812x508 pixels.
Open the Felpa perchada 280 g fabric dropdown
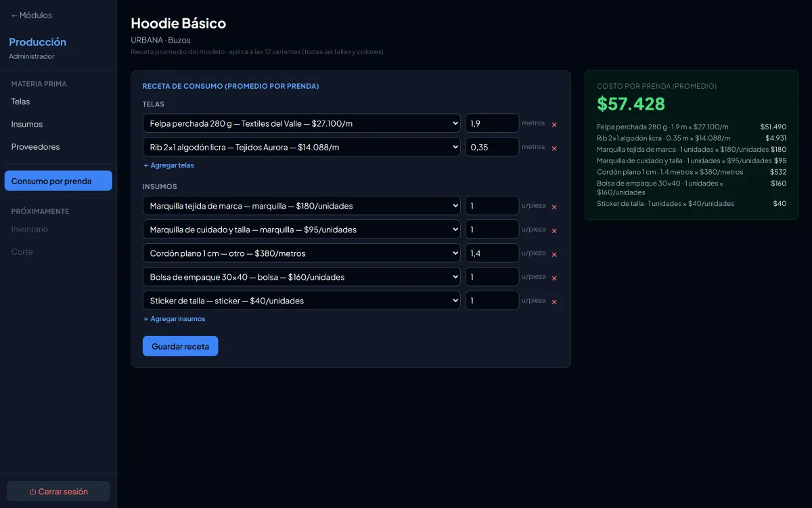(302, 123)
